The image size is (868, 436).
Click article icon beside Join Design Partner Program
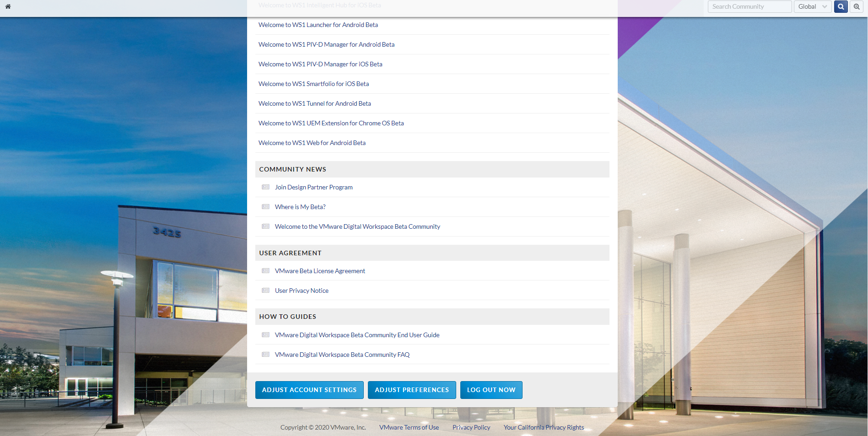click(265, 187)
